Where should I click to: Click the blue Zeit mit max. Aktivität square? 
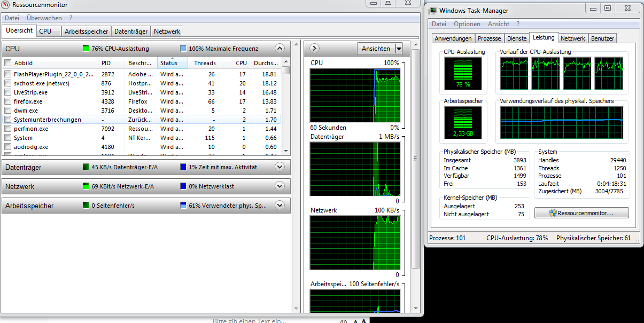(183, 167)
